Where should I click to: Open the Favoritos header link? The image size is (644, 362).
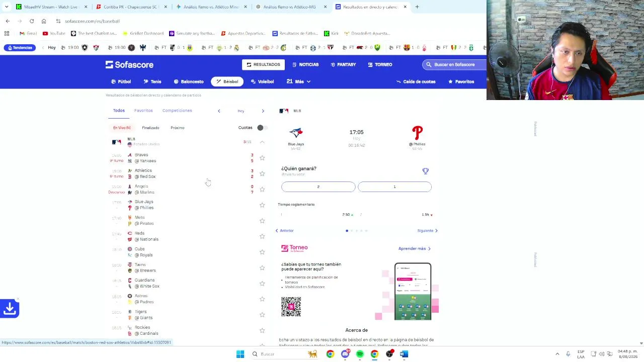click(x=461, y=81)
